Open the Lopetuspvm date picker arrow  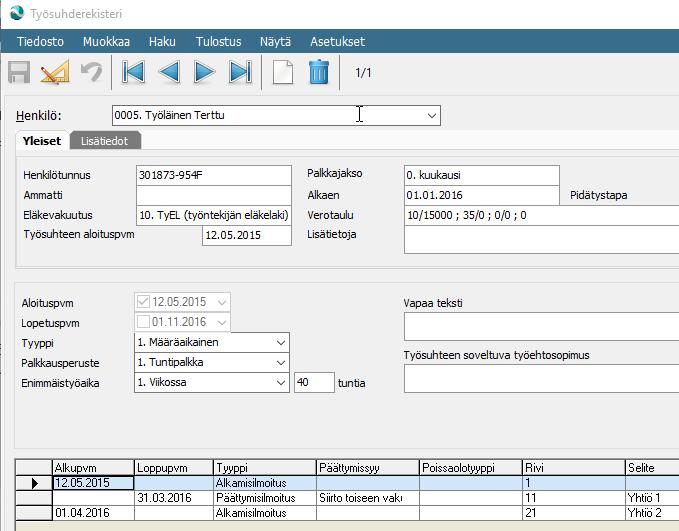click(x=222, y=322)
